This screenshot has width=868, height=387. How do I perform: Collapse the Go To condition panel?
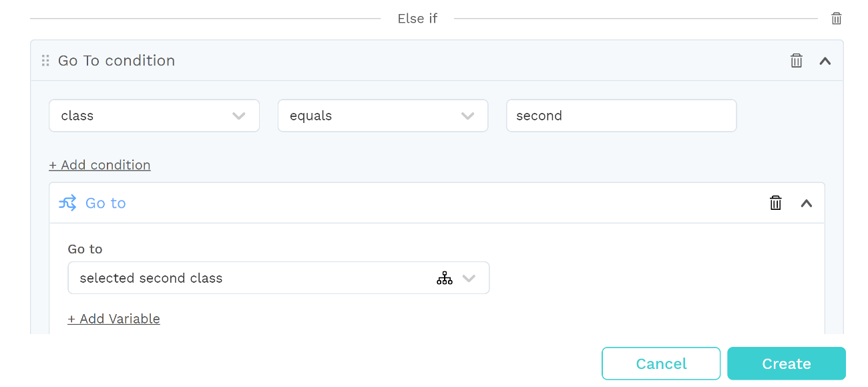tap(825, 61)
